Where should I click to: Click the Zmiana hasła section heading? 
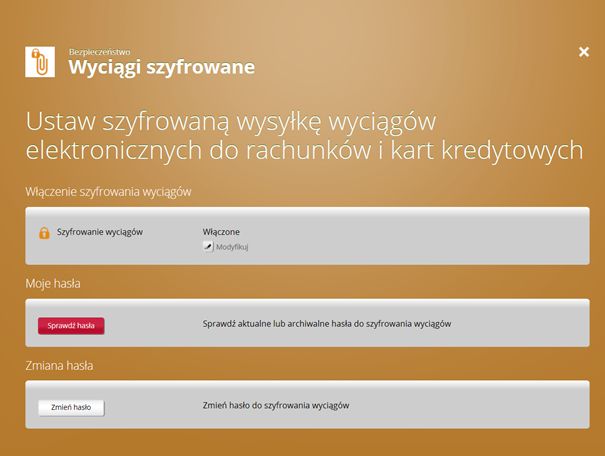[x=59, y=365]
